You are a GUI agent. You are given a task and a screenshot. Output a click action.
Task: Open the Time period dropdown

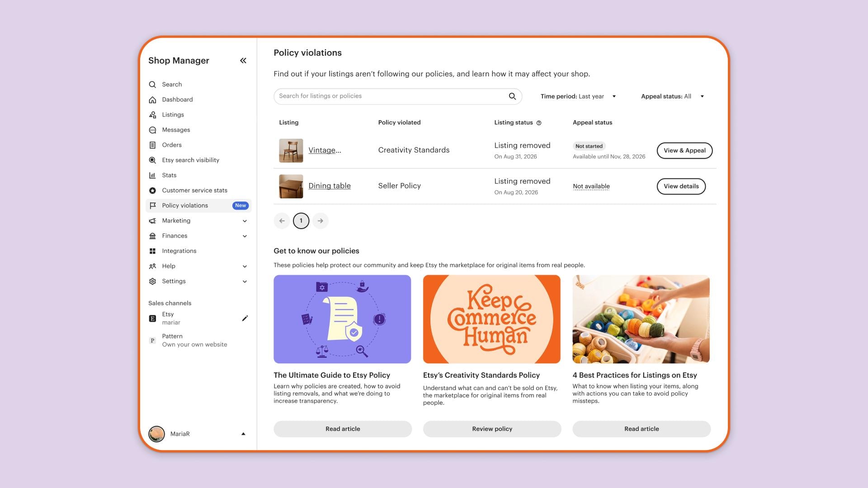pyautogui.click(x=578, y=96)
